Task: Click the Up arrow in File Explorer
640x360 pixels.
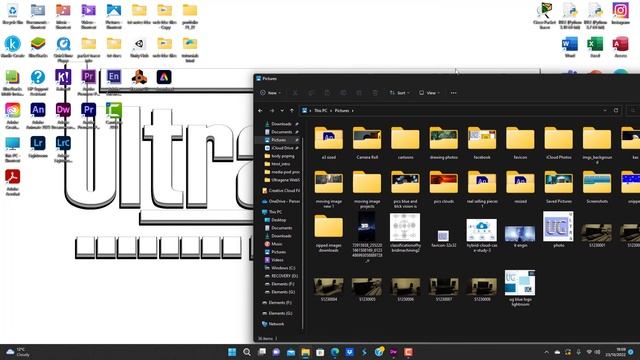Action: coord(292,111)
